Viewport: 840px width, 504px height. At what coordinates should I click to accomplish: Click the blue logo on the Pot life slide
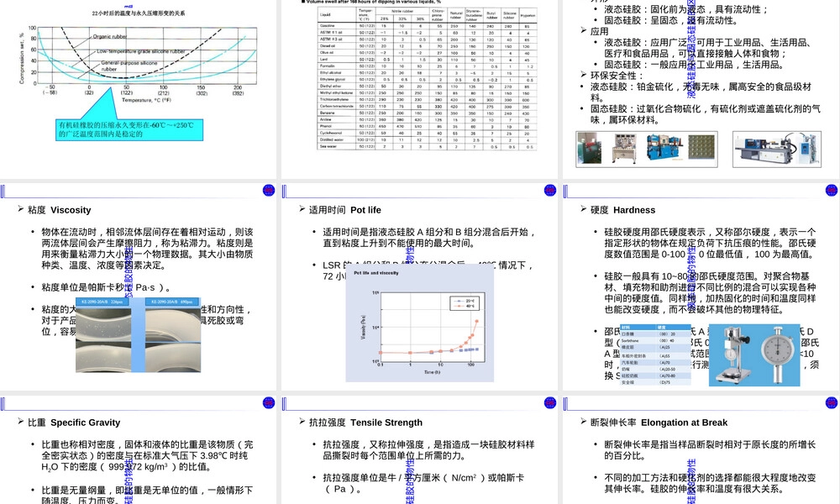click(x=549, y=190)
